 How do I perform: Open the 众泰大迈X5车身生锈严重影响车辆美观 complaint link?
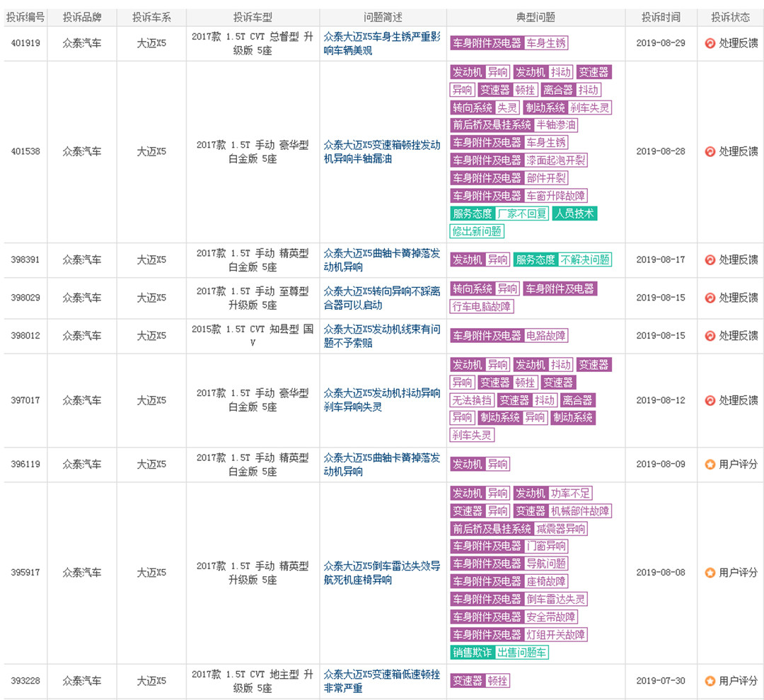click(382, 43)
